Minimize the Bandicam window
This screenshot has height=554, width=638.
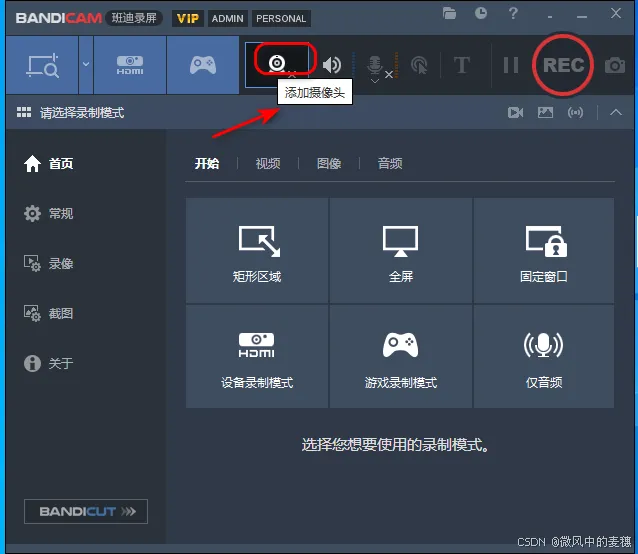coord(582,17)
